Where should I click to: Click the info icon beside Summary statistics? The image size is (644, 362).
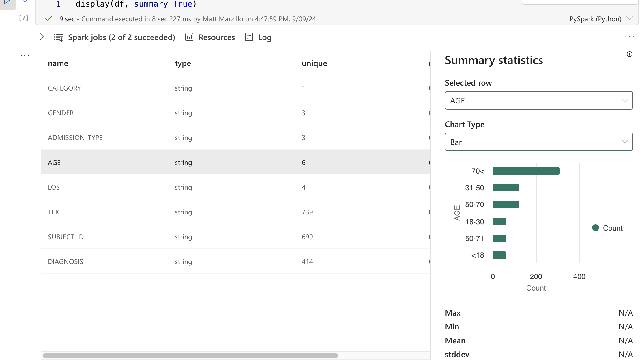[629, 54]
